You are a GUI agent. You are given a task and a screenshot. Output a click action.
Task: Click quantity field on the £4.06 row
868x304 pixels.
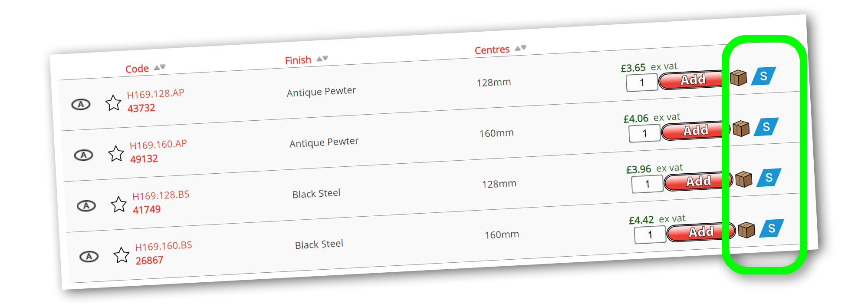tap(644, 133)
